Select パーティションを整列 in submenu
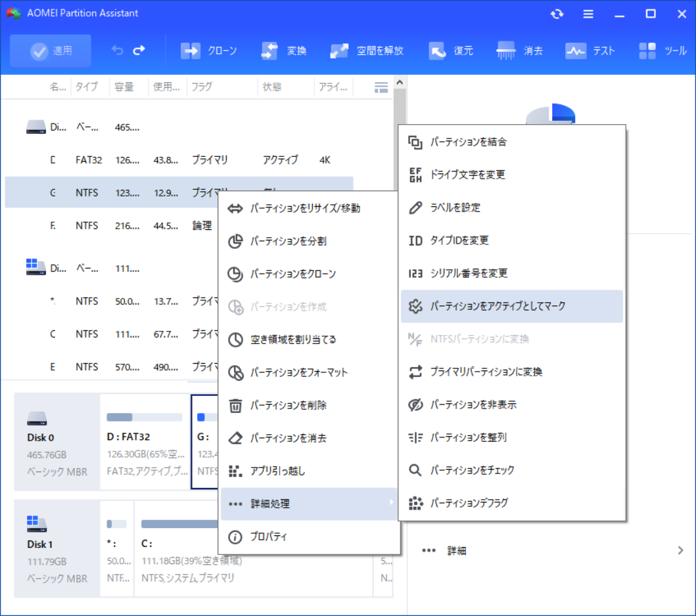This screenshot has height=616, width=696. tap(512, 437)
